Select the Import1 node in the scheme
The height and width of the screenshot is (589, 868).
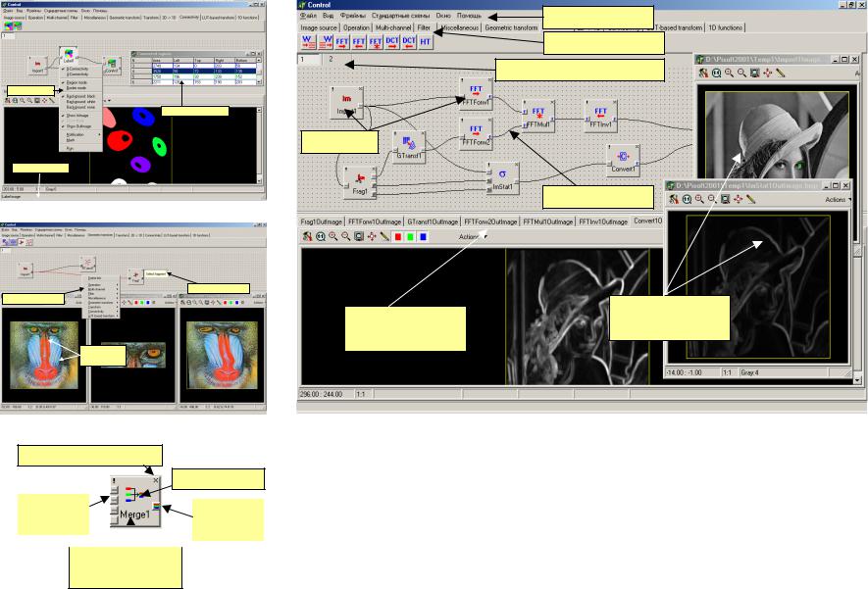tap(346, 103)
